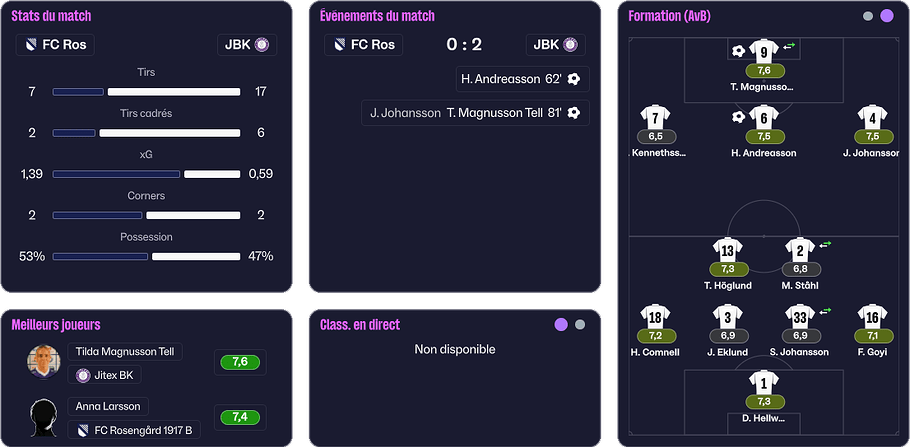Viewport: 910px width, 447px height.
Task: Select jersey number 6 H. Andreasson
Action: [764, 118]
